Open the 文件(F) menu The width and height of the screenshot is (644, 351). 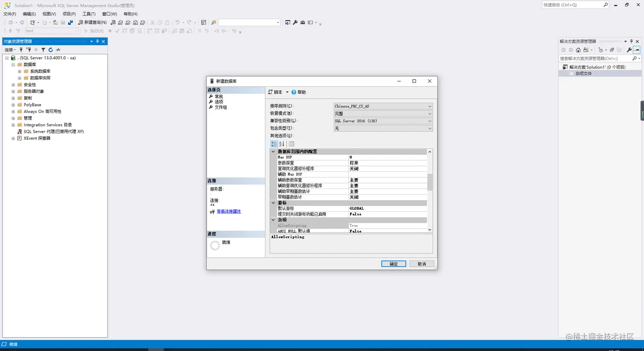10,14
